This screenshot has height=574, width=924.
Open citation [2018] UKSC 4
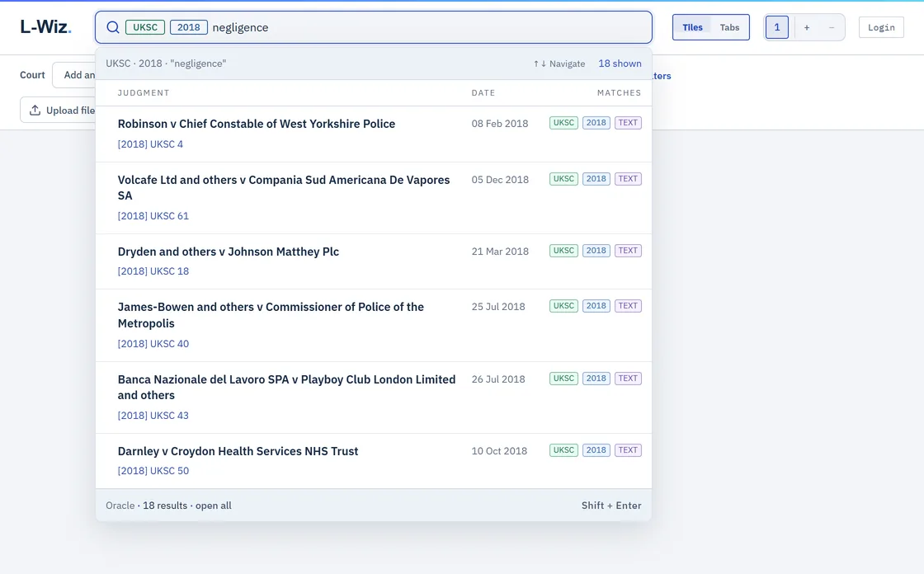coord(150,143)
